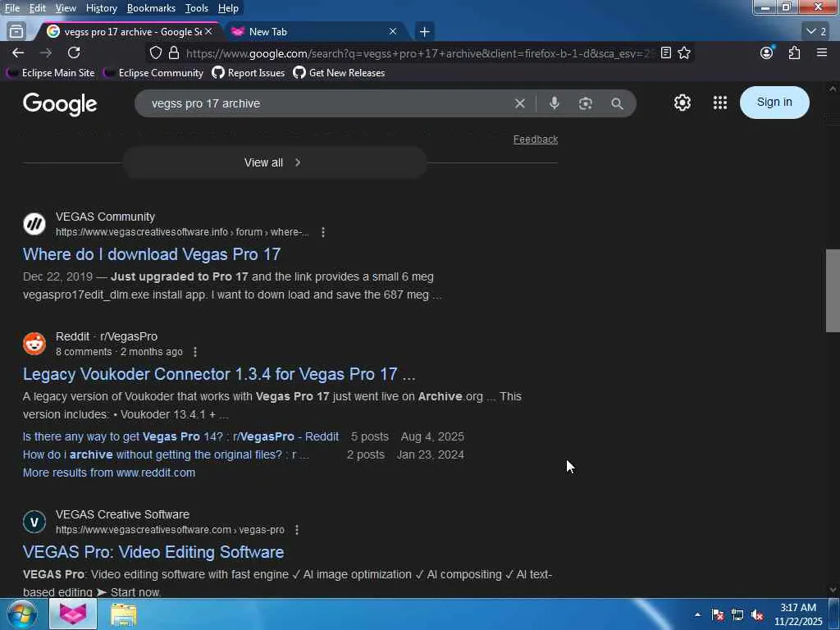
Task: Open the Google apps grid
Action: pos(720,103)
